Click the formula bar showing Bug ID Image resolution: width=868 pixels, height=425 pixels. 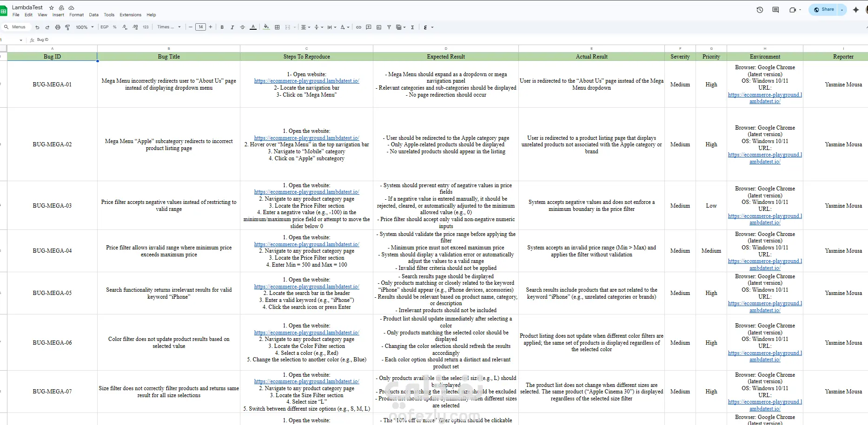point(43,40)
